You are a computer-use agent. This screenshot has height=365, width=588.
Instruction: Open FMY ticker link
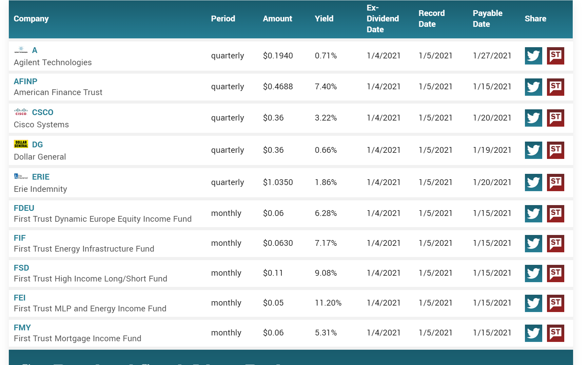[22, 328]
